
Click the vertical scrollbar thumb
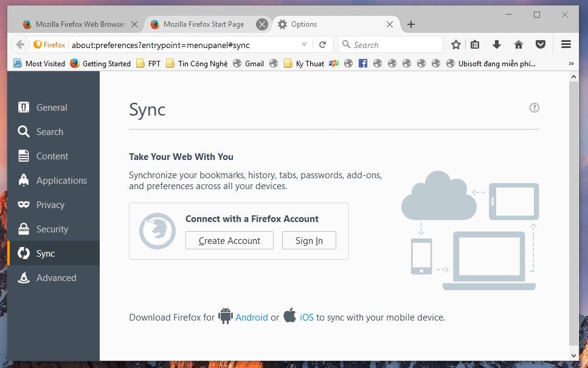[573, 213]
